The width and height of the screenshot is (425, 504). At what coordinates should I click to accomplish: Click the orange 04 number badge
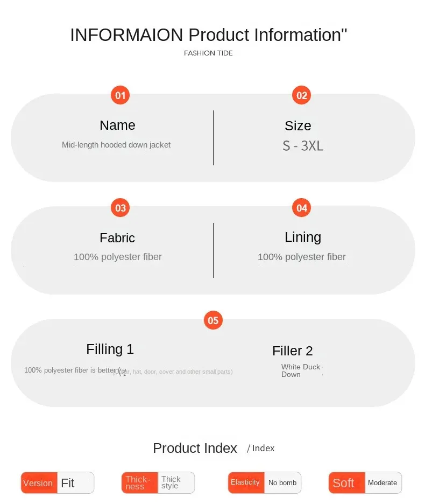tap(302, 208)
